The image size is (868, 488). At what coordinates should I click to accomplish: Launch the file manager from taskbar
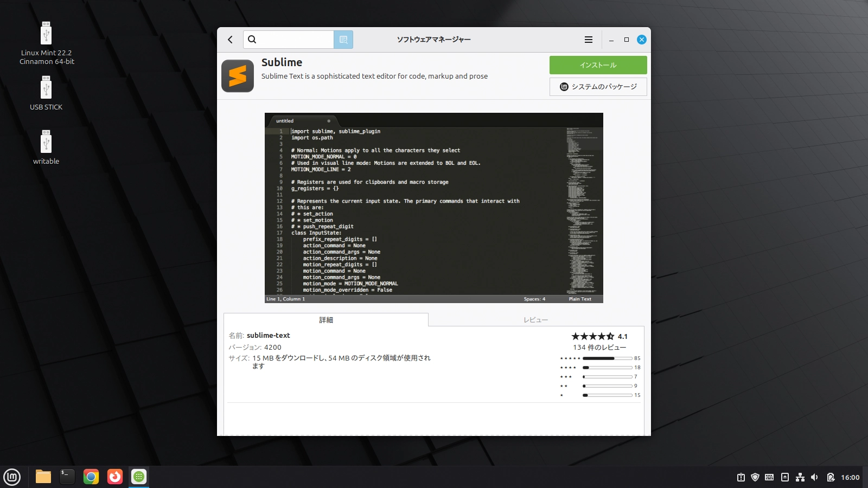[43, 477]
